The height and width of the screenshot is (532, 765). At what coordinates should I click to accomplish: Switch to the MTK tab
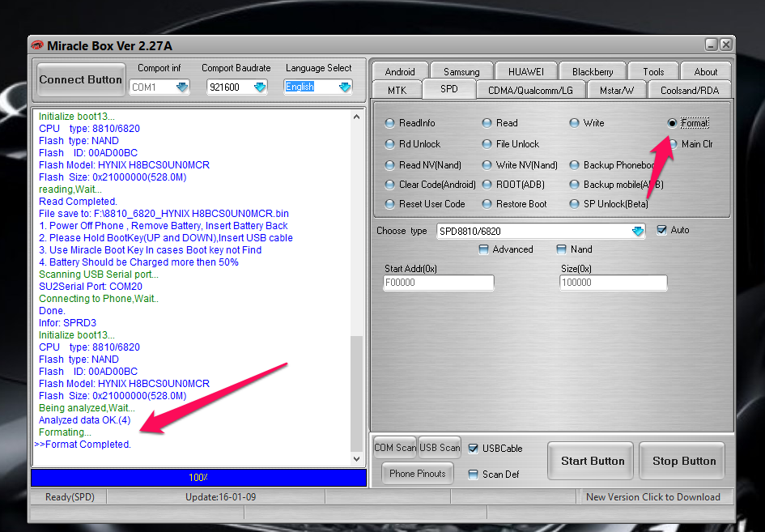click(397, 91)
